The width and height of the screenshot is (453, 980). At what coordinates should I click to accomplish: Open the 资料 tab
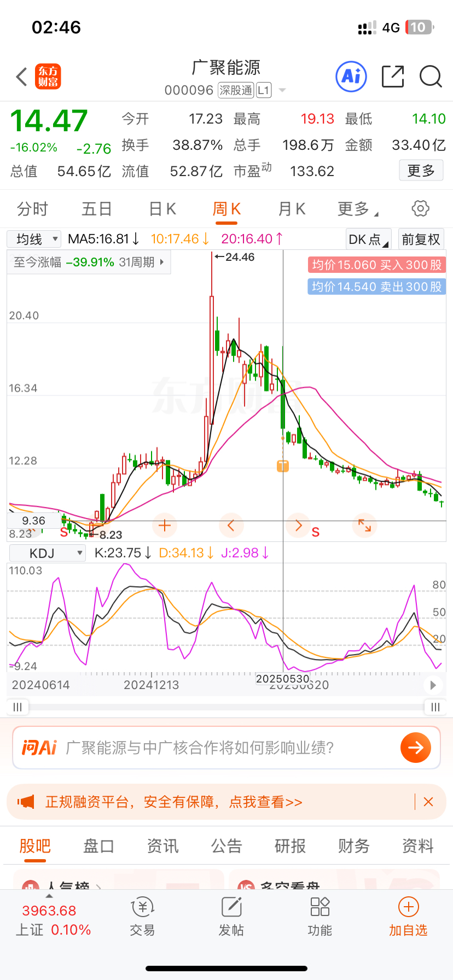(x=418, y=846)
